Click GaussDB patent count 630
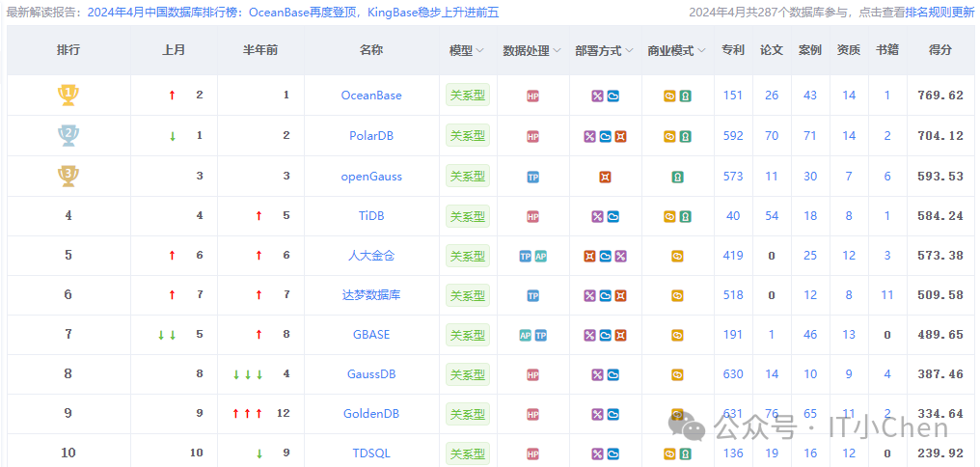980x467 pixels. (x=733, y=374)
